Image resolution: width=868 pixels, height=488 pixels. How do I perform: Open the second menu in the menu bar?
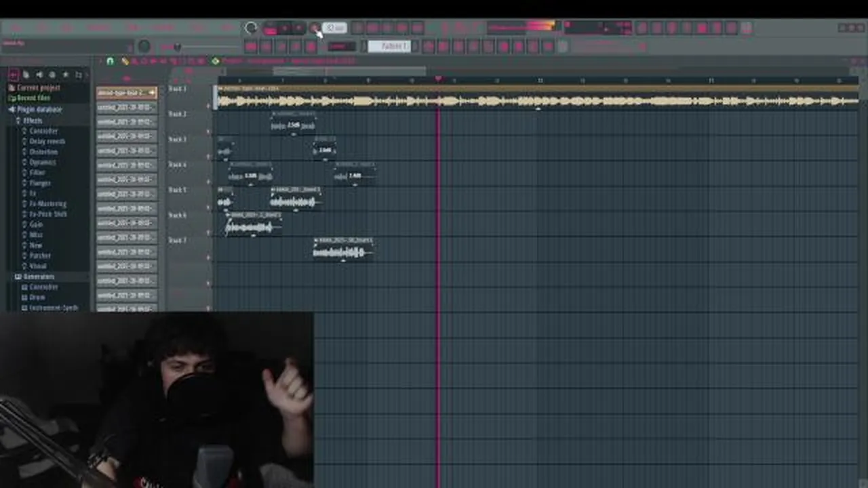click(x=42, y=28)
